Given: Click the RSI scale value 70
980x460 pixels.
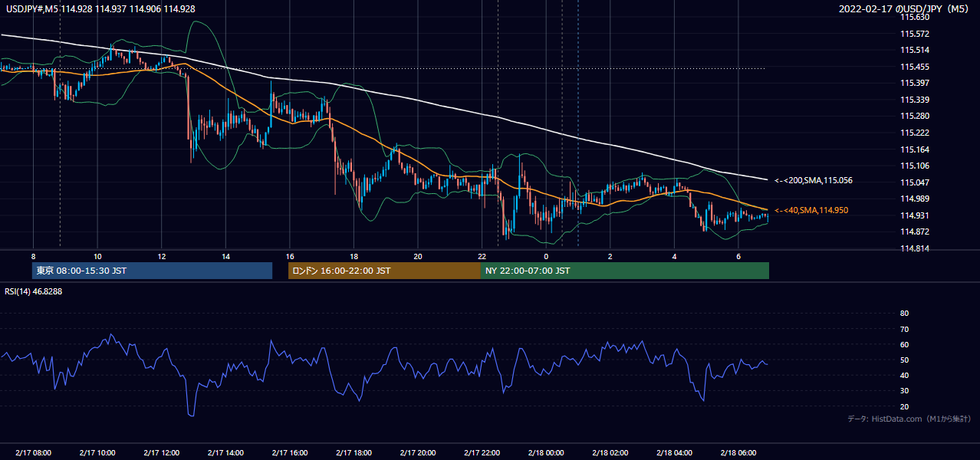Looking at the screenshot, I should coord(904,329).
